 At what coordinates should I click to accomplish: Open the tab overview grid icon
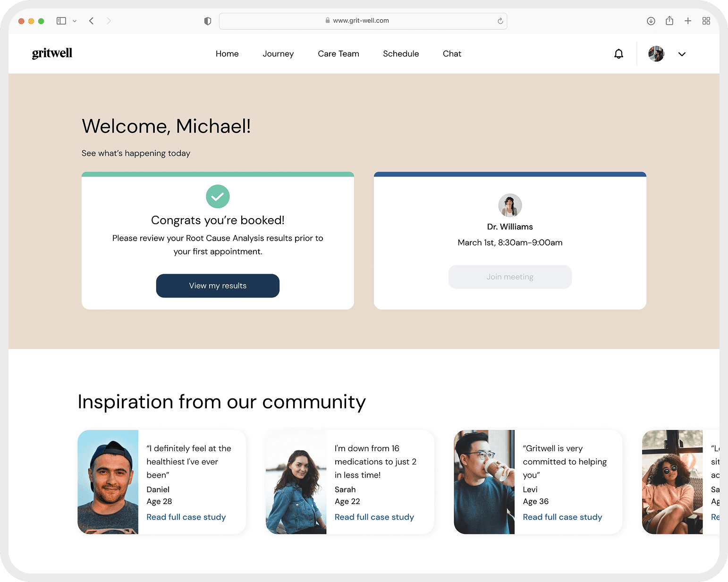(x=706, y=21)
